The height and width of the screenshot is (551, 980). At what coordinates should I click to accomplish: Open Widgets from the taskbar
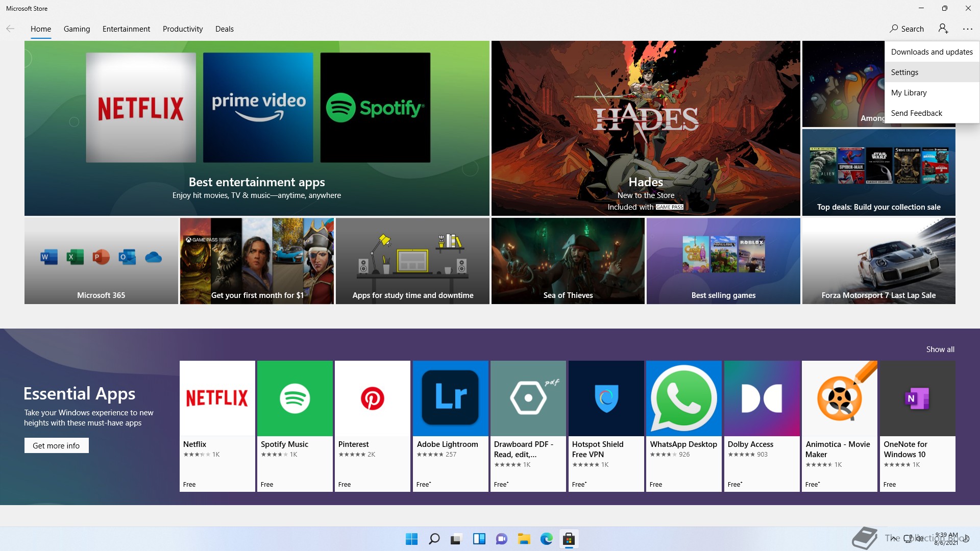pos(479,539)
